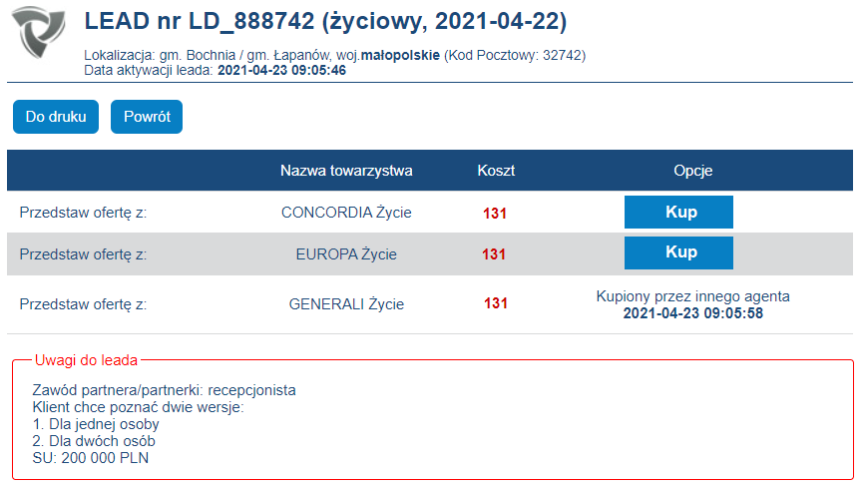Click the shield logo icon

[x=38, y=32]
